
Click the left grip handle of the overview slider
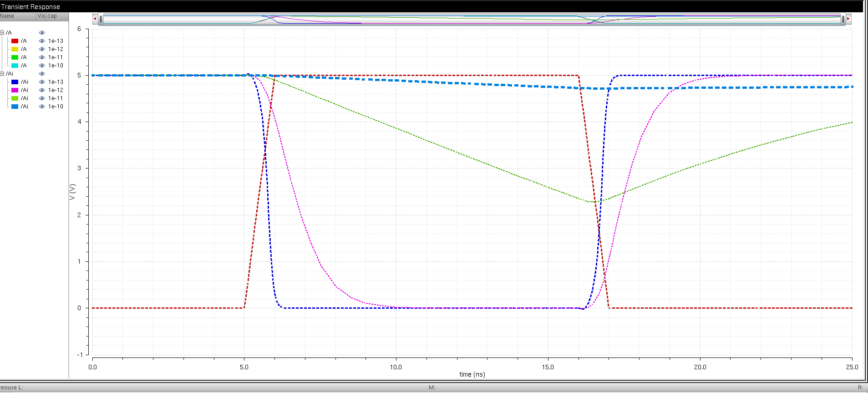[101, 19]
